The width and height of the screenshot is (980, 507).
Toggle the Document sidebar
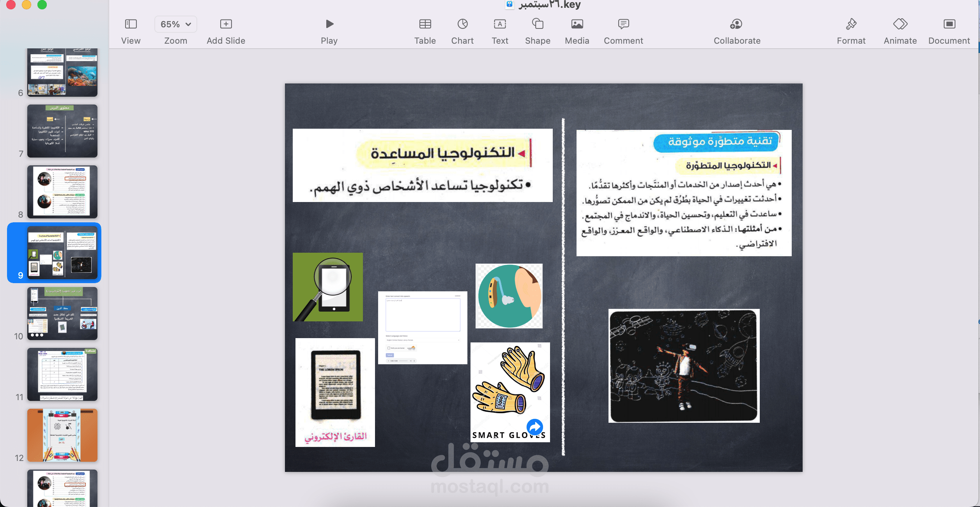point(949,24)
